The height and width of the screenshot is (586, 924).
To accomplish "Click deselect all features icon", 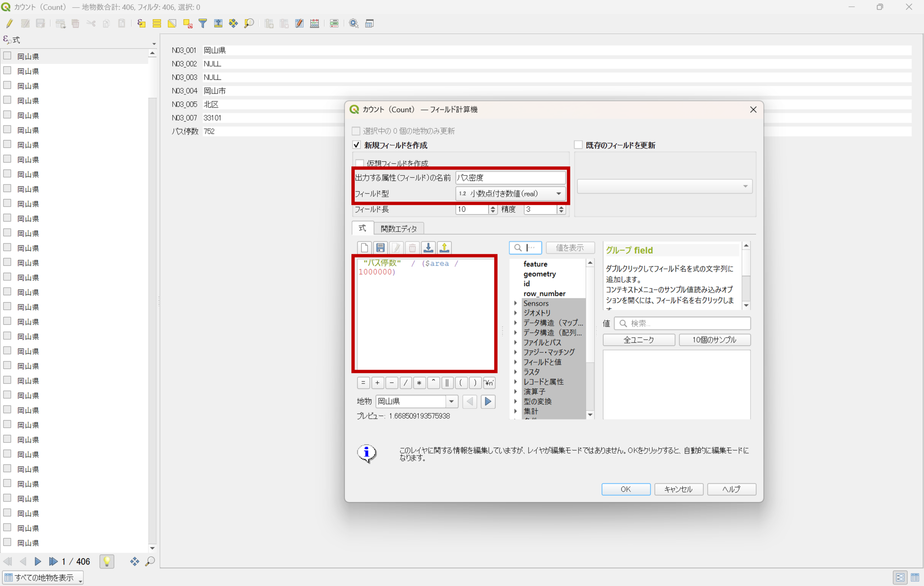I will coord(188,23).
